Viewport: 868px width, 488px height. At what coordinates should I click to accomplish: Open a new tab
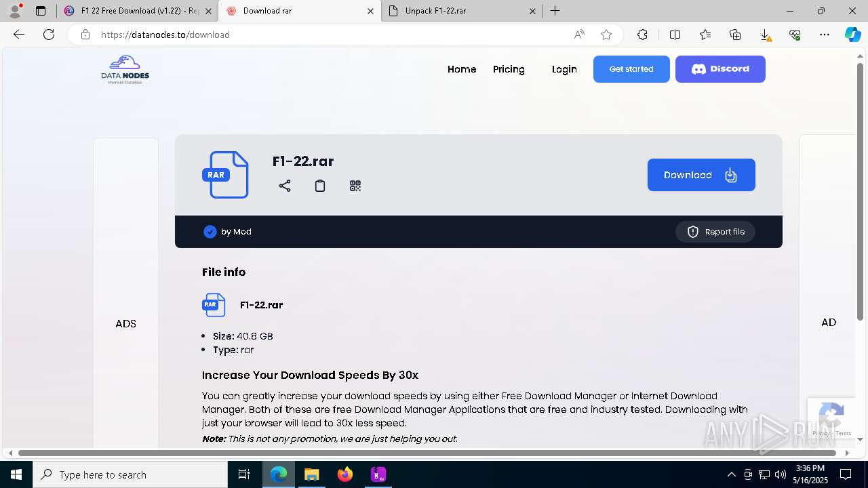[x=555, y=11]
